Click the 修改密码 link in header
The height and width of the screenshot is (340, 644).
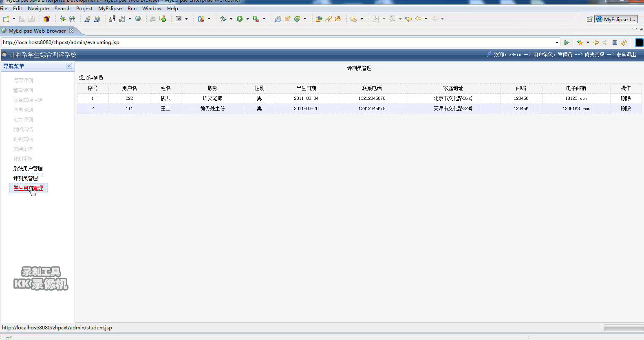594,55
